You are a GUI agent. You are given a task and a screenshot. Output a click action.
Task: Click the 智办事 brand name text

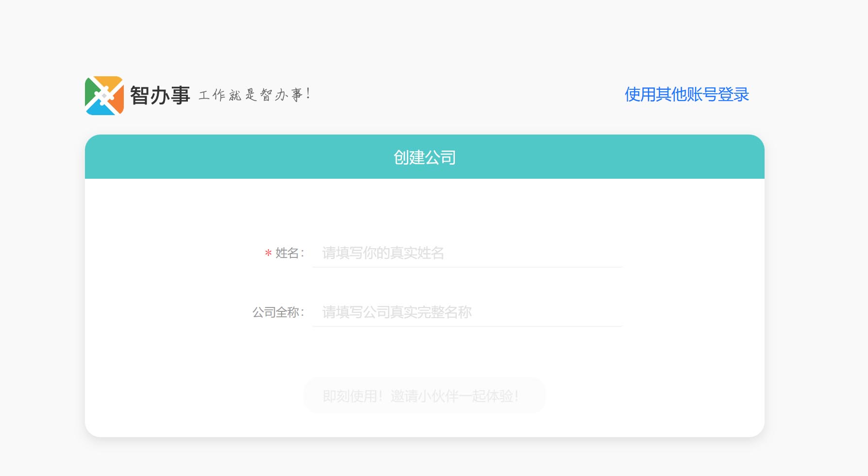[160, 95]
